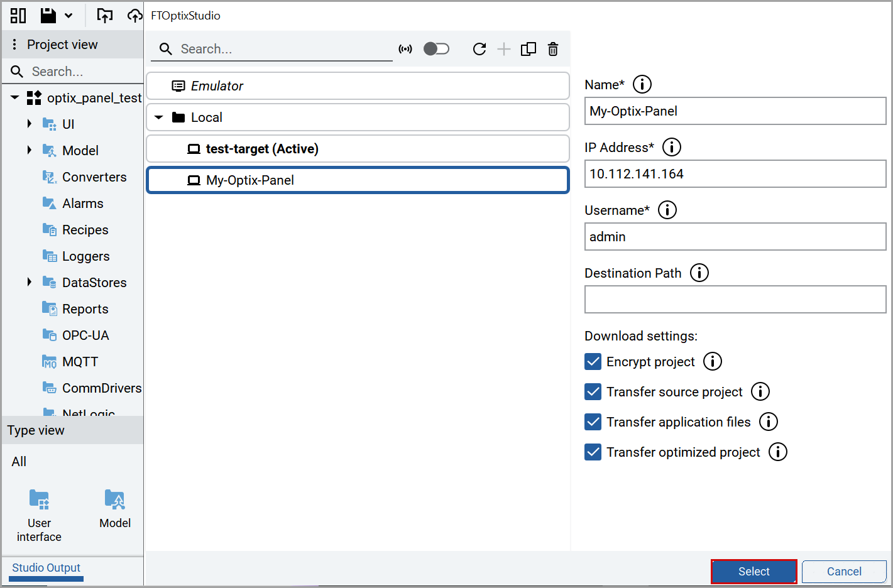Collapse the optix_panel_test project node
Image resolution: width=893 pixels, height=588 pixels.
click(x=14, y=98)
